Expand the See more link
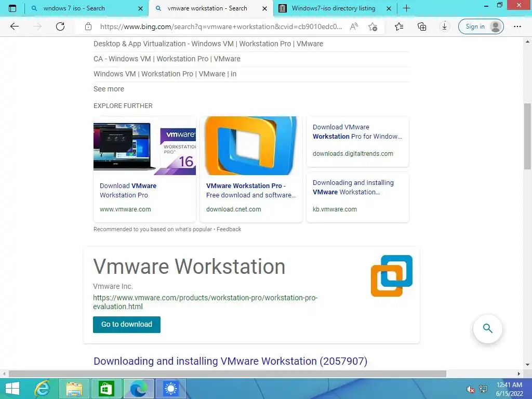Screen dimensions: 532x399 [109, 89]
